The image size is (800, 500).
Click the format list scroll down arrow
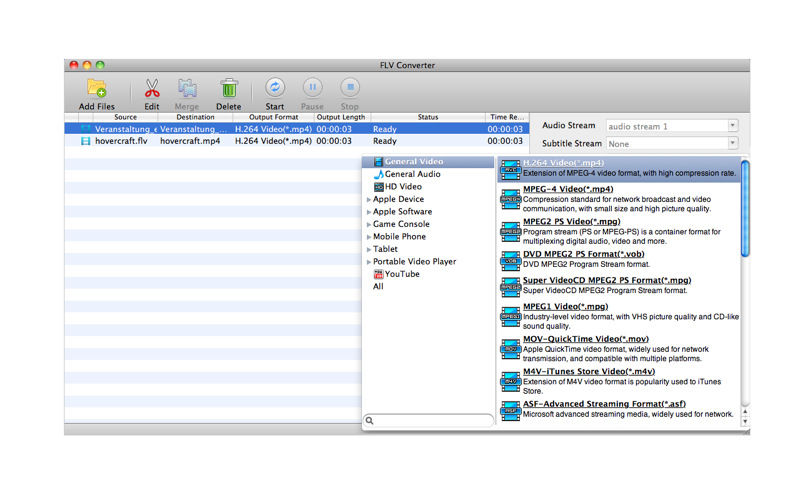coord(745,422)
